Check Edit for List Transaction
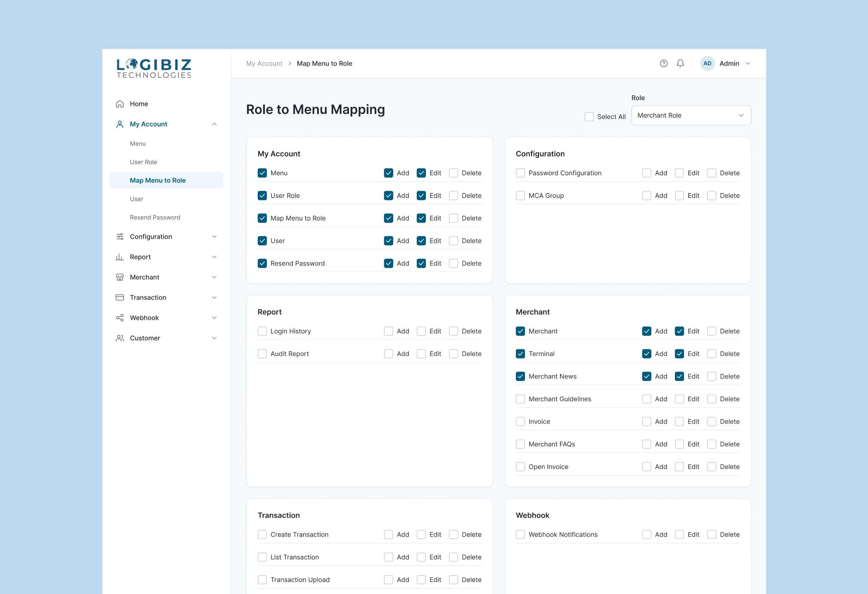Screen dimensions: 868x594 tap(421, 557)
